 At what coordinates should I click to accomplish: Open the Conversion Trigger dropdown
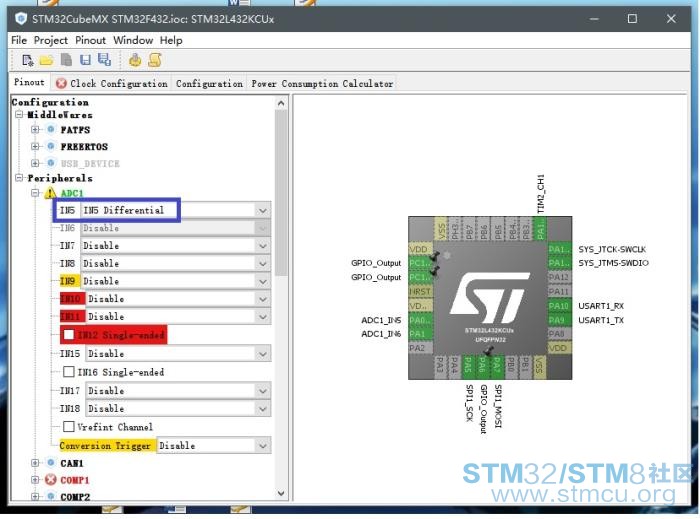pyautogui.click(x=262, y=445)
